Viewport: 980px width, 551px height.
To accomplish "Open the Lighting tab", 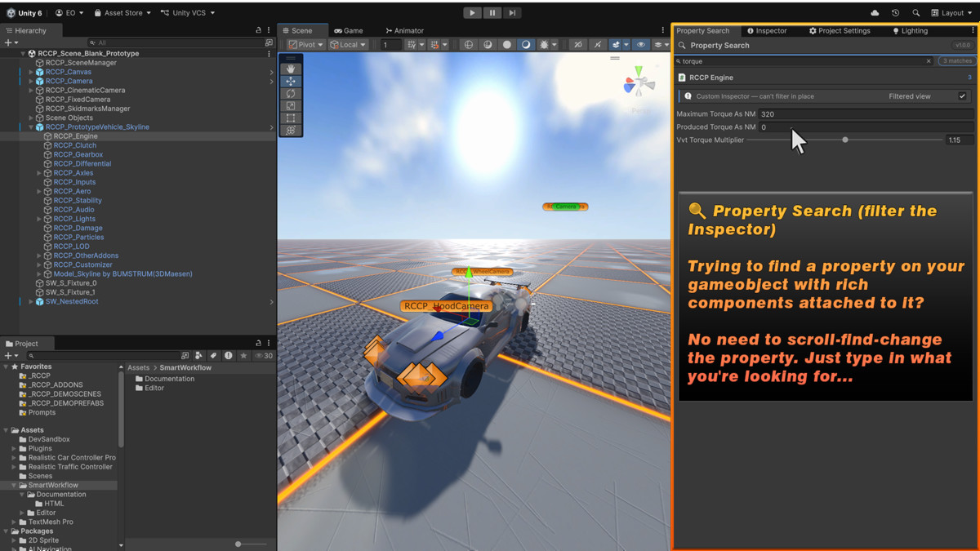I will pos(910,30).
